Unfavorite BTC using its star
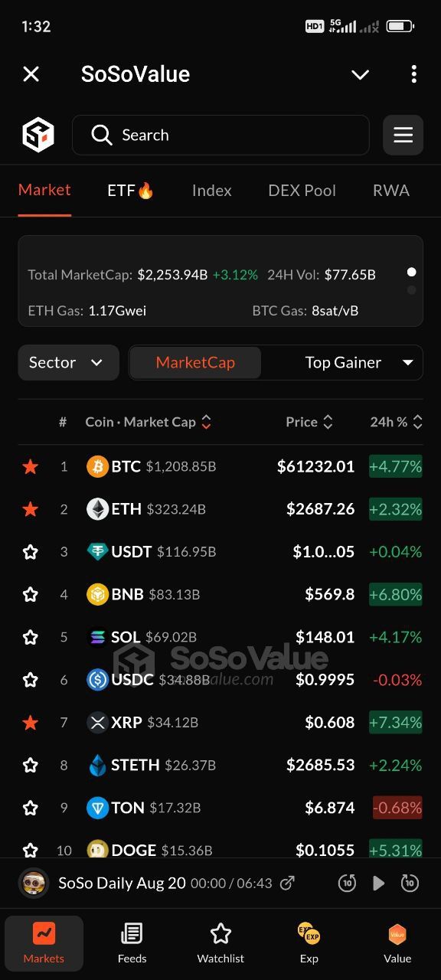441x980 pixels. tap(30, 466)
